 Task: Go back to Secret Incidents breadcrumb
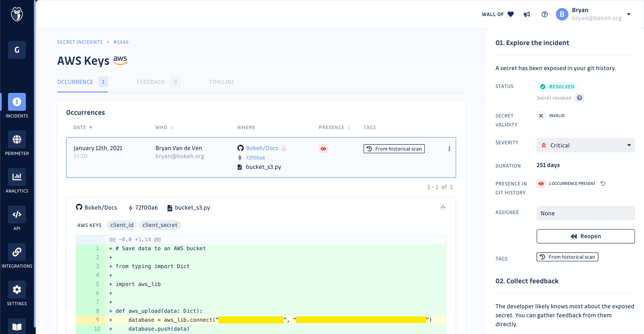pos(80,42)
